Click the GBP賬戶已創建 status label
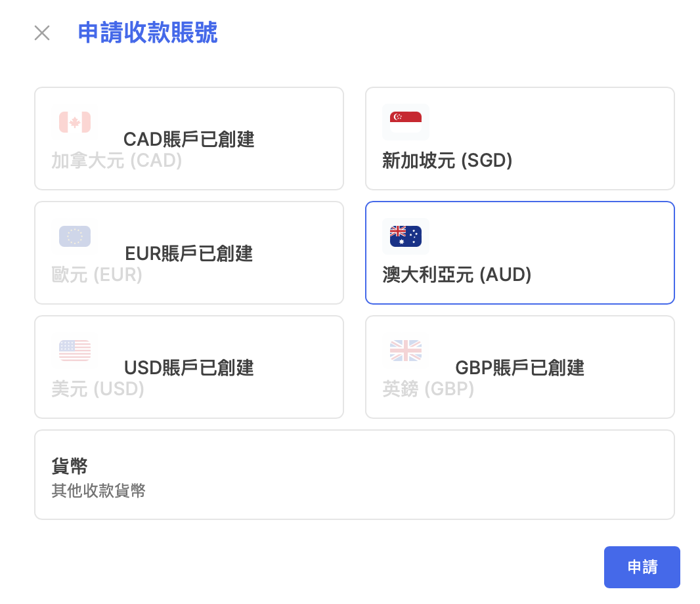The height and width of the screenshot is (604, 700). tap(519, 368)
